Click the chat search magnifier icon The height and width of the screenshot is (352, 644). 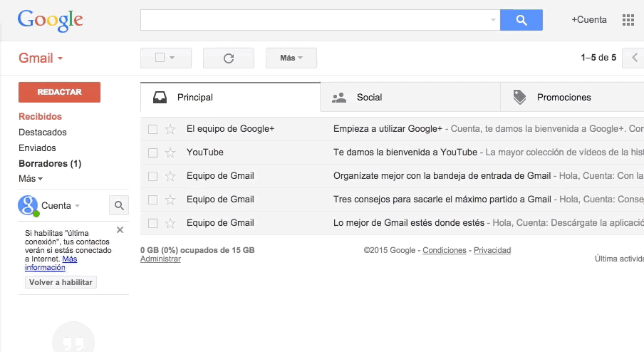point(119,205)
